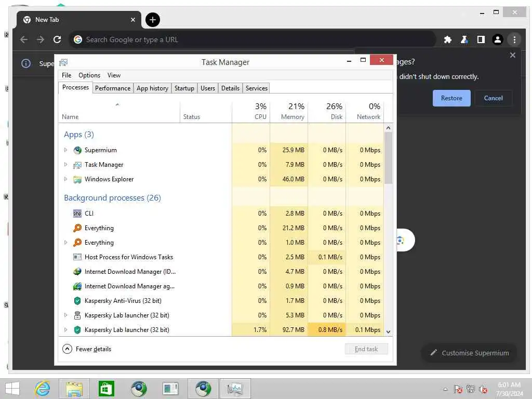The height and width of the screenshot is (399, 532).
Task: Click the Everything icon showing 21.2 MB
Action: click(77, 228)
